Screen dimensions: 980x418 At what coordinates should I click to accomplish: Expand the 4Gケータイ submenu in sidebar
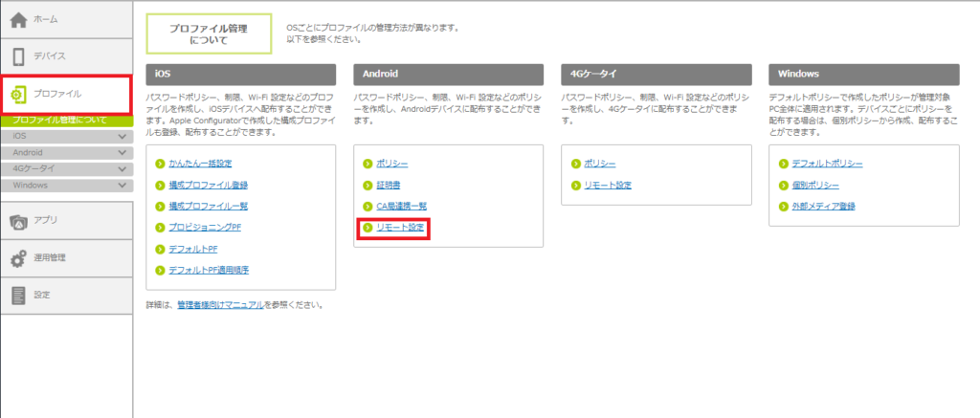[122, 169]
